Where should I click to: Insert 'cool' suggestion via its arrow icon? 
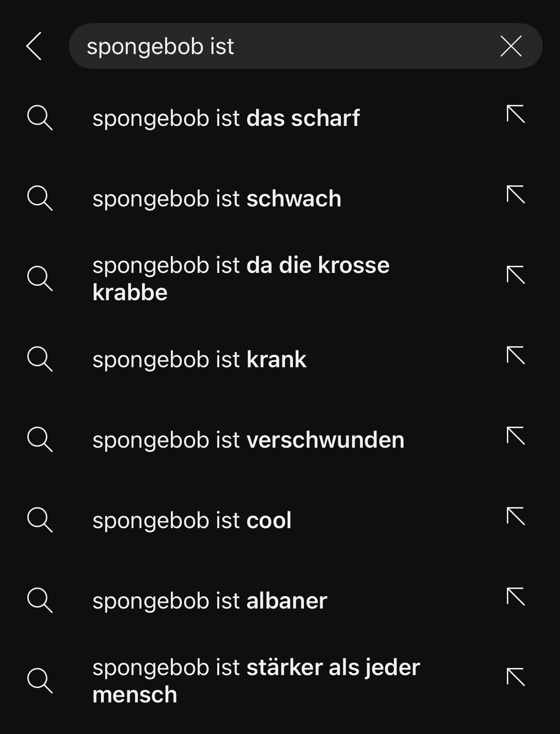pos(515,517)
